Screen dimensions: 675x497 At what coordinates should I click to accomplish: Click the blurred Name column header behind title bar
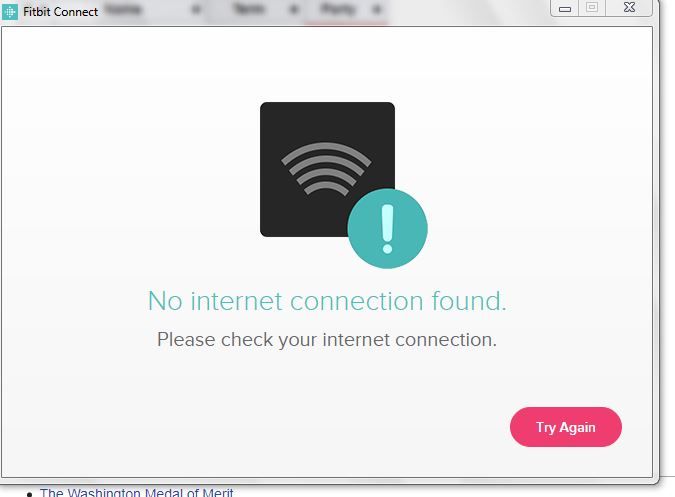[x=123, y=9]
